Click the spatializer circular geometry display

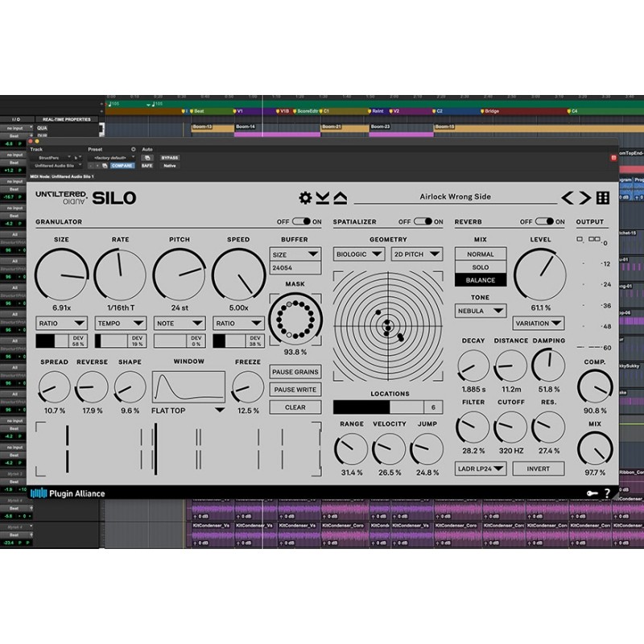(388, 326)
